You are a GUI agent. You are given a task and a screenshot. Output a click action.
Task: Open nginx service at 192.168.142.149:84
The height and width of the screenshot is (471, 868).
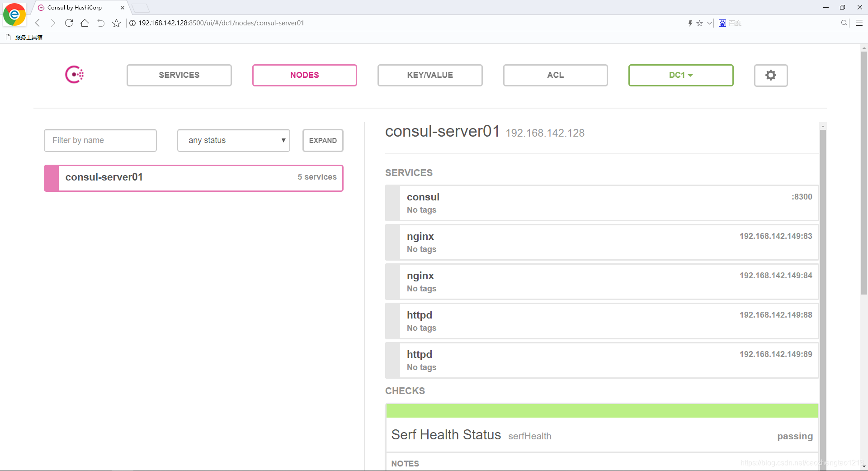click(x=602, y=281)
